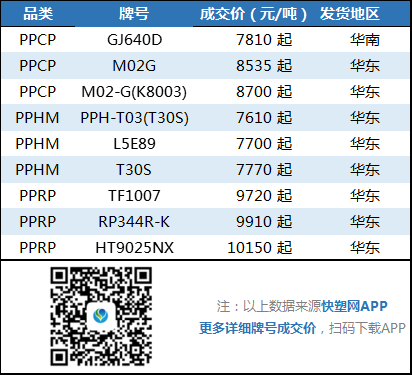Click 华东 region in HT9025NX row
Viewport: 412px width, 375px height.
[365, 248]
